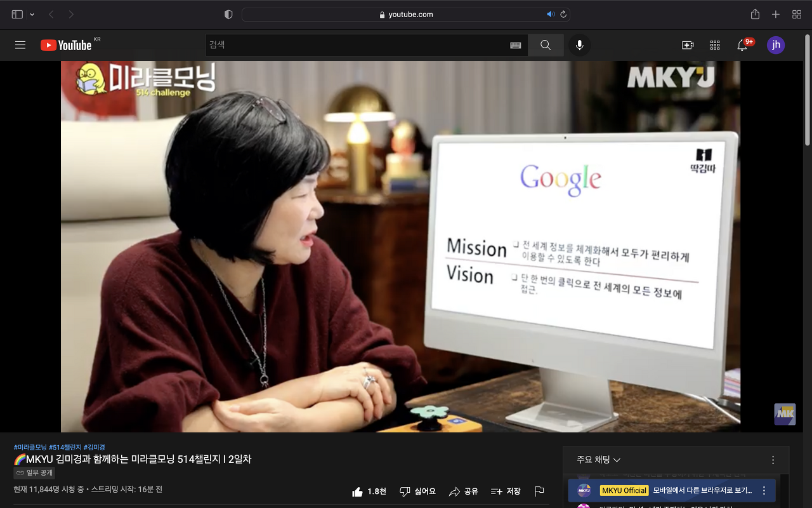The height and width of the screenshot is (508, 812).
Task: Share the video (공유)
Action: 463,491
